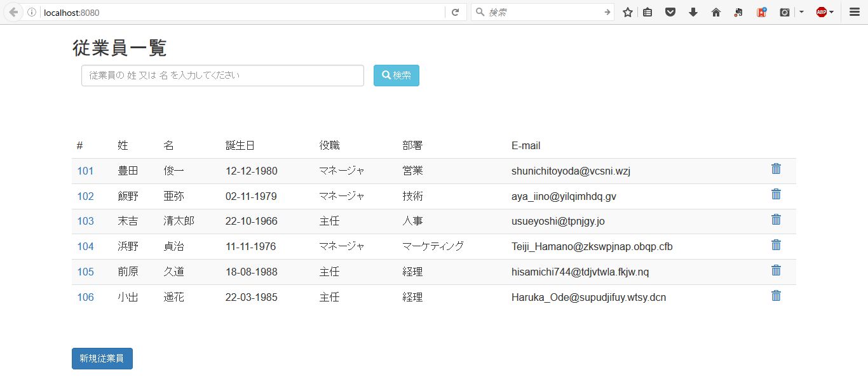The width and height of the screenshot is (868, 384).
Task: Delete employee 106 with trash icon
Action: coord(776,296)
